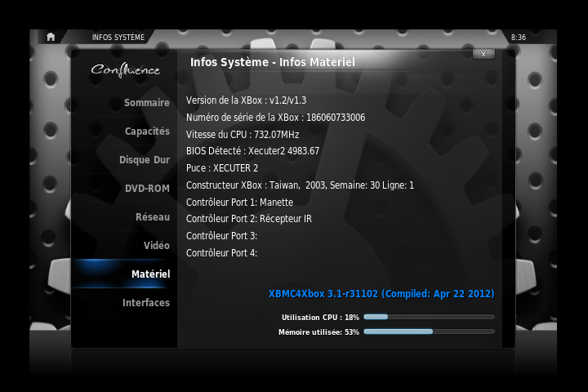The image size is (588, 392).
Task: Go to the Vidéo section
Action: [156, 246]
